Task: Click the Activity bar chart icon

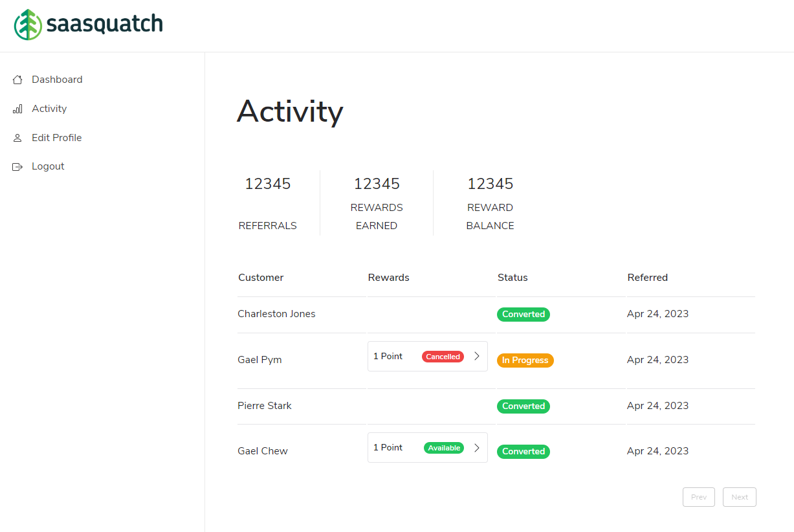Action: (x=17, y=109)
